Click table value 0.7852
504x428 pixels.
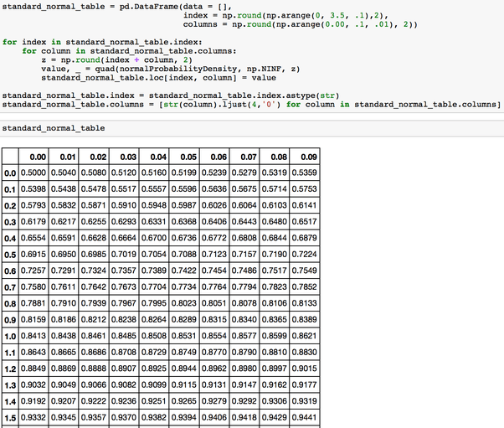click(x=305, y=286)
